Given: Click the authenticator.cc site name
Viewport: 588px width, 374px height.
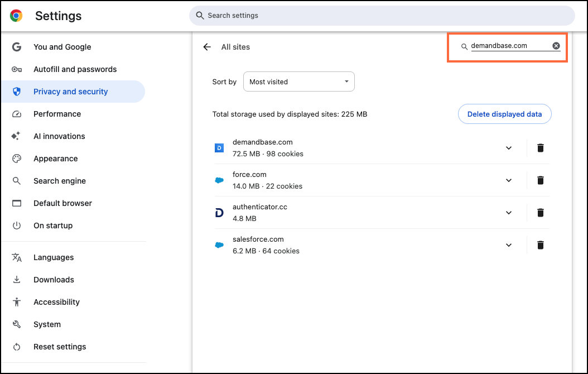Looking at the screenshot, I should (x=260, y=207).
